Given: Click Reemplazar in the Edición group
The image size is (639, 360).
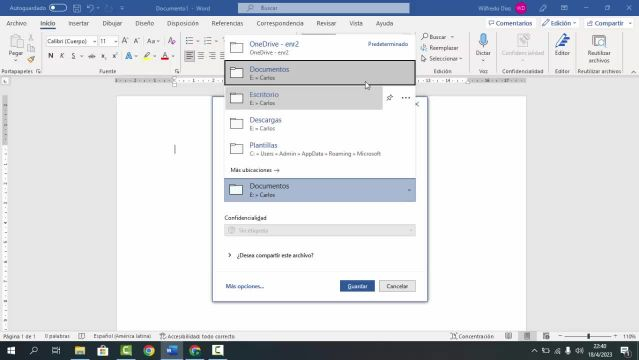Looking at the screenshot, I should (x=440, y=48).
